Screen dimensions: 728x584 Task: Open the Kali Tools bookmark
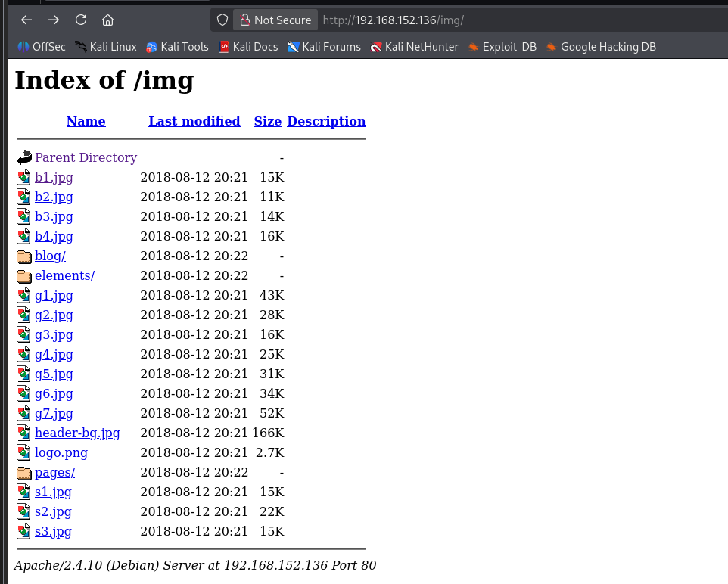pyautogui.click(x=177, y=46)
